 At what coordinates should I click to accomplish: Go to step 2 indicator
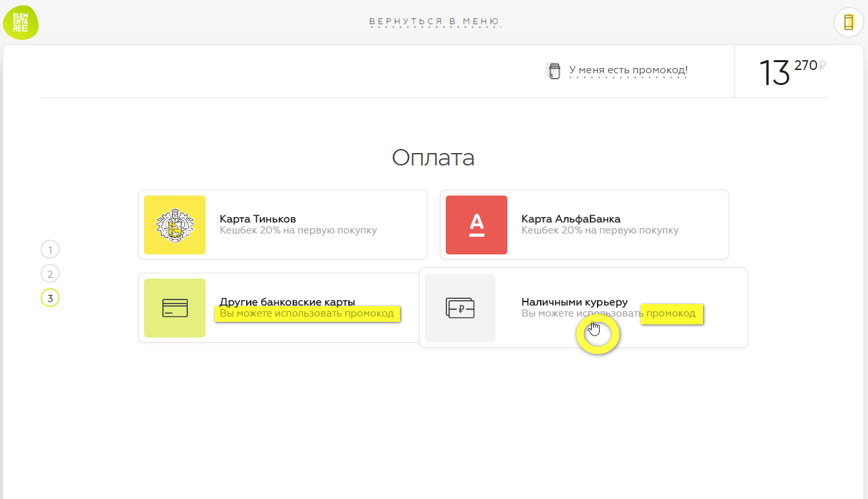pos(50,274)
